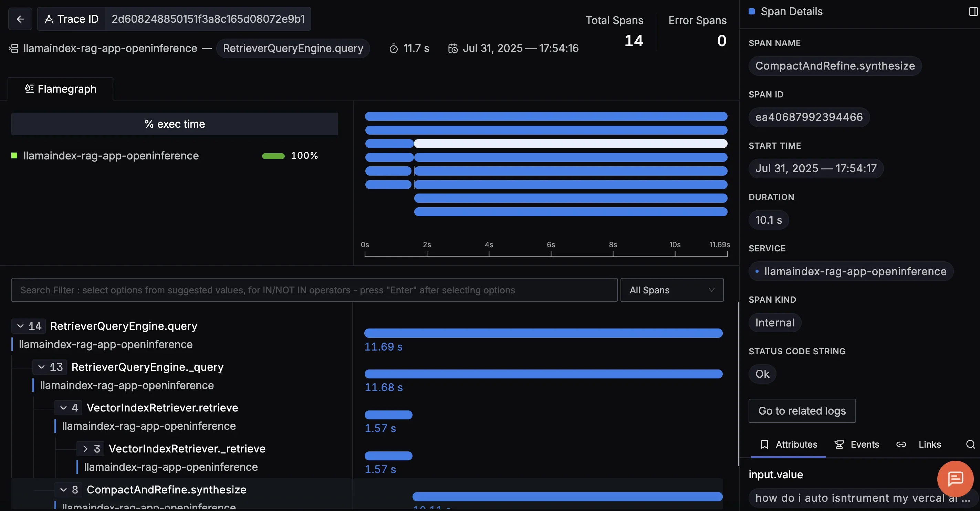Click the search magnifier in Span Details

pyautogui.click(x=970, y=444)
